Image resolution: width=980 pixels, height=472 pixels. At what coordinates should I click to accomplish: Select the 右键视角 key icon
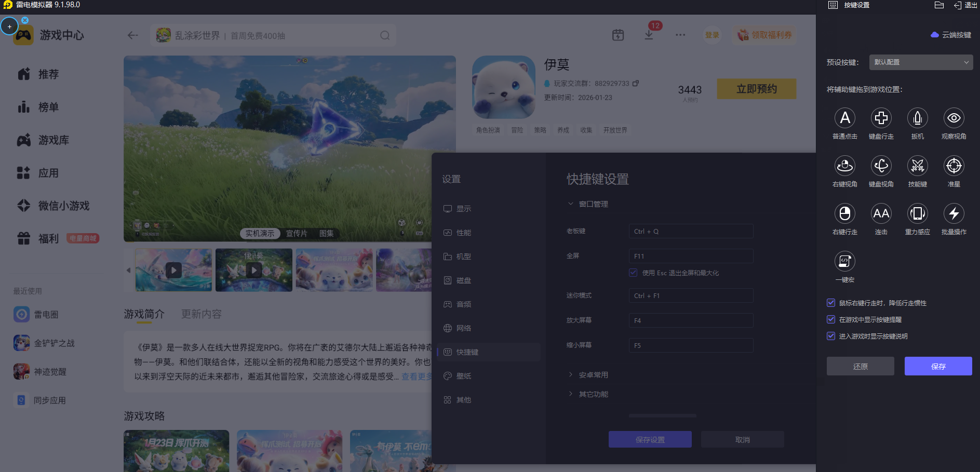[x=845, y=166]
